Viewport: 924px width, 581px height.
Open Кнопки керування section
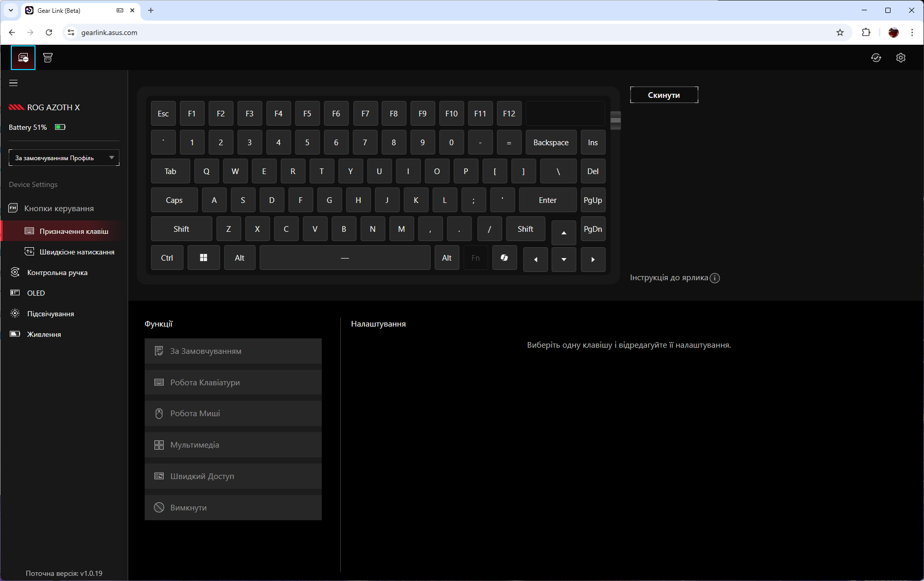[59, 209]
